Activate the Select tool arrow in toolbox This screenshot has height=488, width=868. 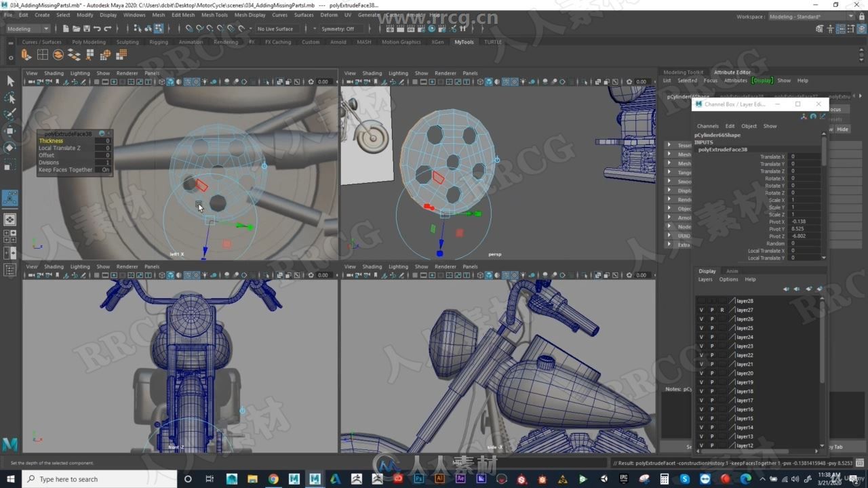(10, 81)
